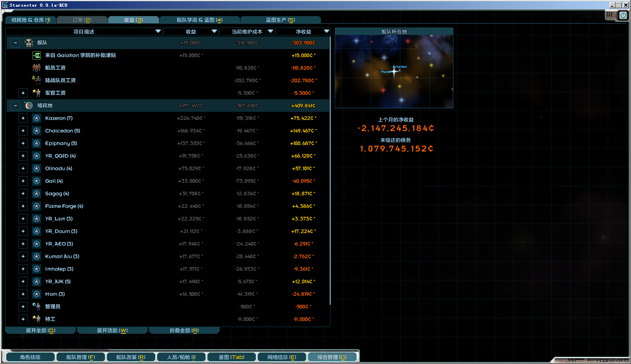Screen dimensions: 631x364
Task: Expand the 军官工资 officer salary row
Action: (23, 93)
